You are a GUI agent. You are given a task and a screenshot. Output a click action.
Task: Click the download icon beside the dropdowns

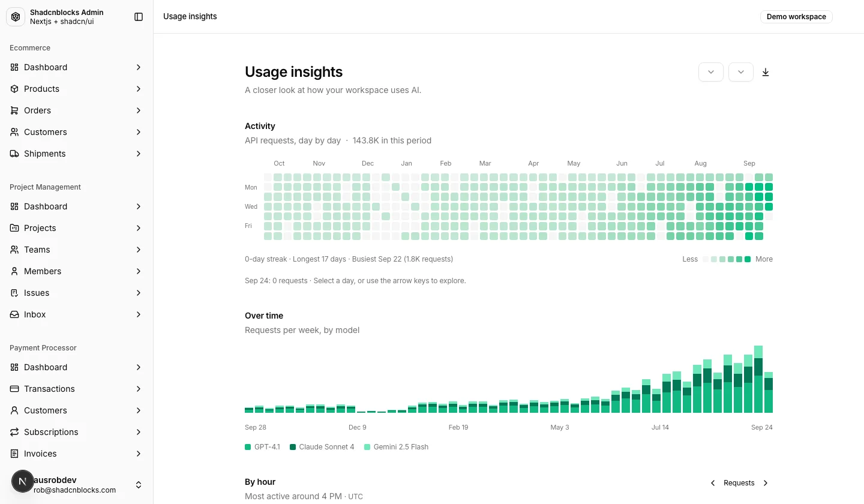tap(766, 72)
